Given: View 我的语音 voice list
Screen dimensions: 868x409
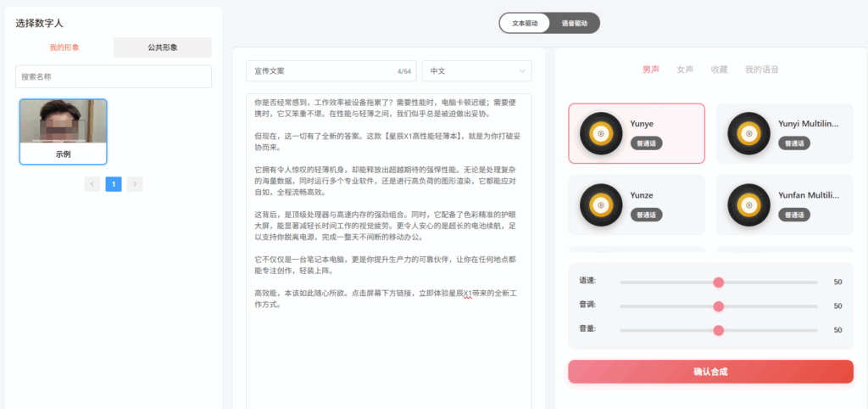Looking at the screenshot, I should pos(761,70).
